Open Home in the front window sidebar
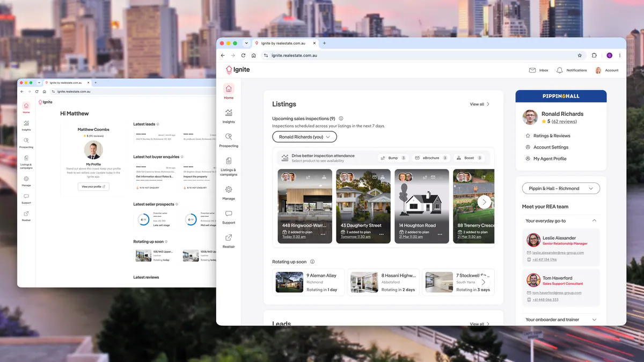The image size is (644, 362). click(229, 92)
